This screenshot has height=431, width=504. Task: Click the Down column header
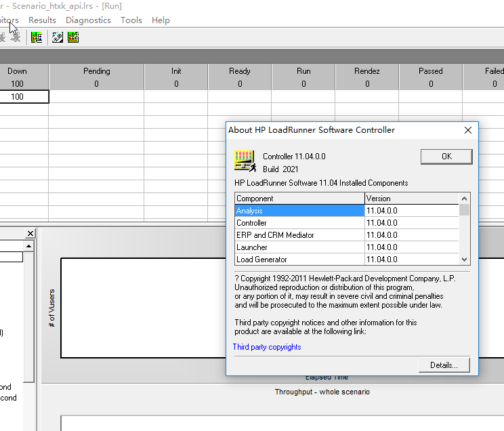[24, 77]
